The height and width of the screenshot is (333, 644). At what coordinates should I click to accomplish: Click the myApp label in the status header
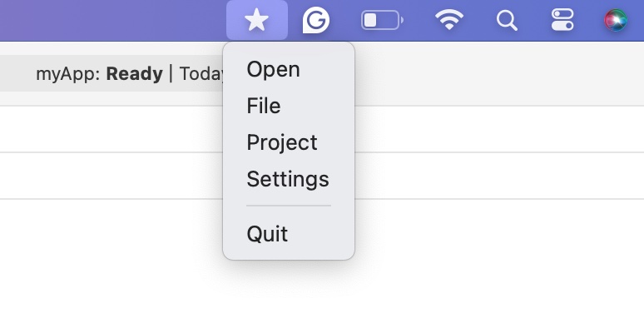point(67,73)
